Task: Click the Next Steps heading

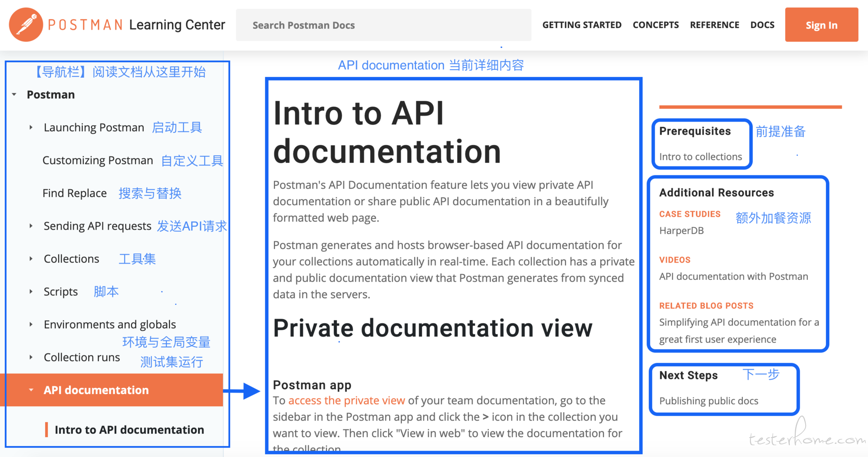Action: (x=688, y=375)
